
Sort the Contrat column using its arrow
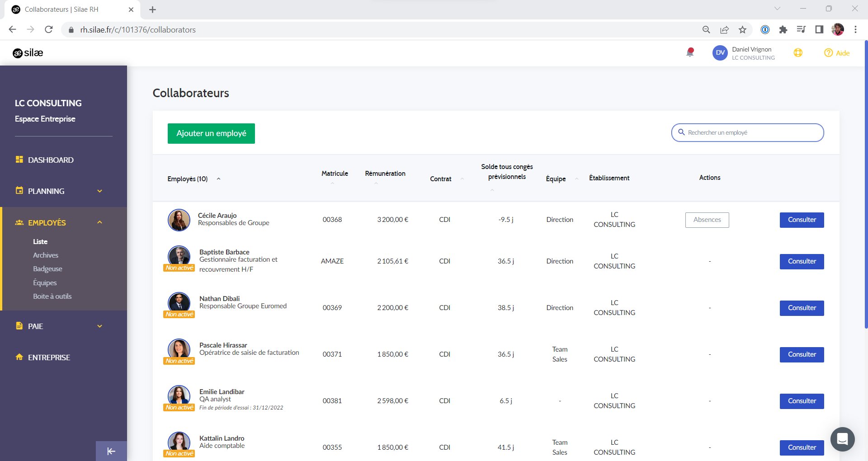[462, 179]
